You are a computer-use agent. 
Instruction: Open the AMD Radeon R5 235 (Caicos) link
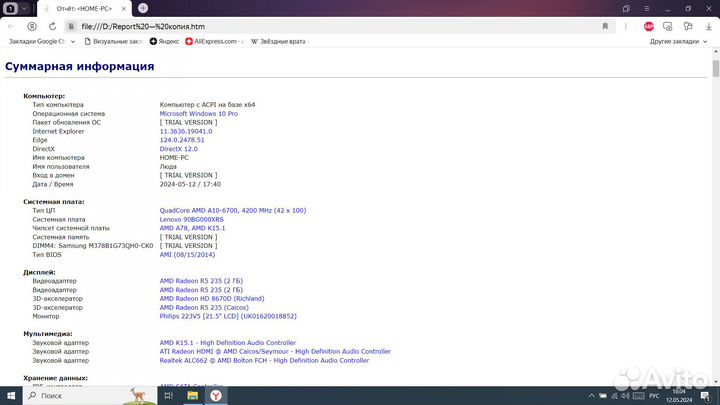[x=204, y=308]
